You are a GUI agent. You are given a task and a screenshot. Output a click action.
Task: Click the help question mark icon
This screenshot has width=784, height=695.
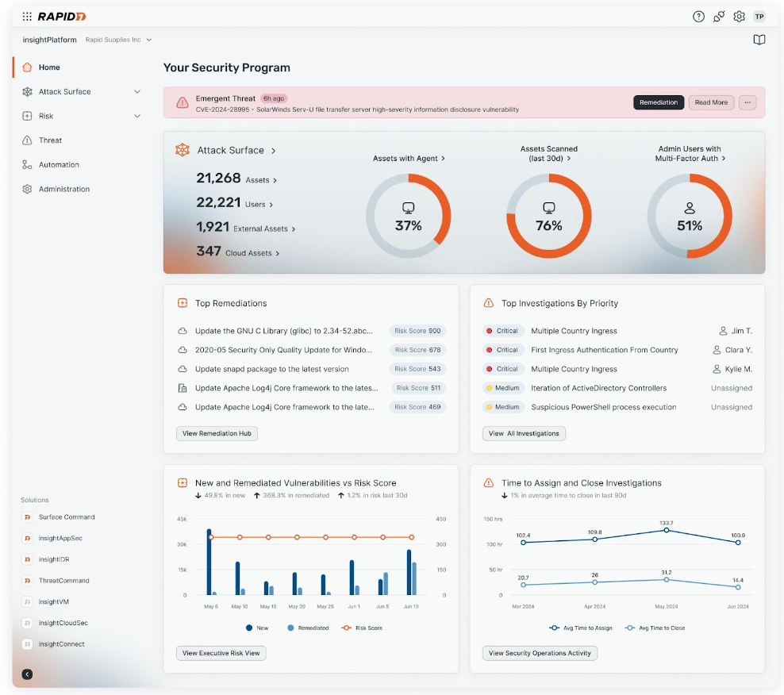pos(698,17)
